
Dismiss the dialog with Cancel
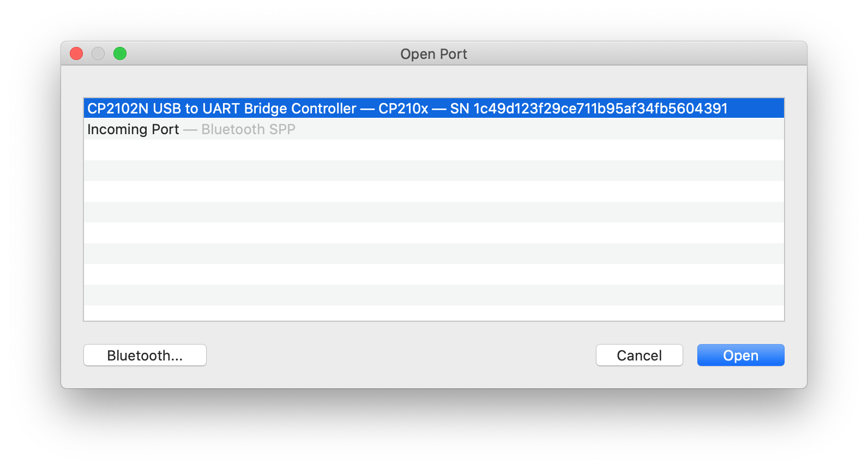click(x=639, y=355)
